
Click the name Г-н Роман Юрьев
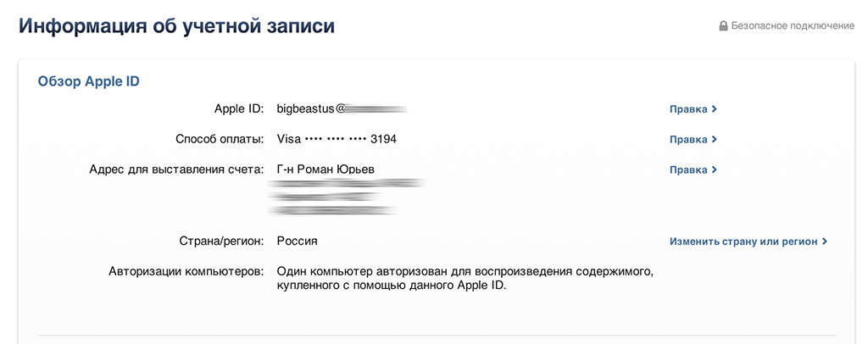[325, 169]
